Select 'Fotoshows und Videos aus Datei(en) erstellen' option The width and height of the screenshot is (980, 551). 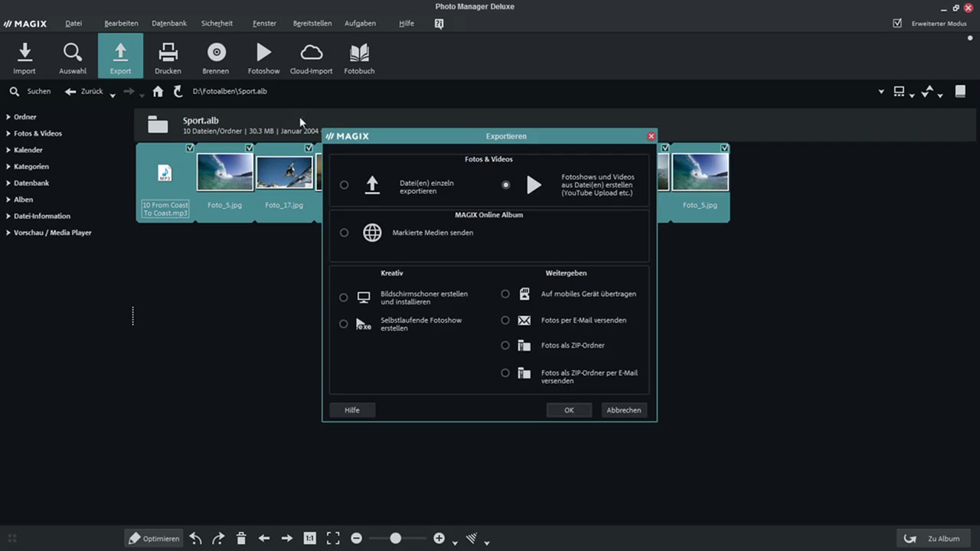(505, 184)
